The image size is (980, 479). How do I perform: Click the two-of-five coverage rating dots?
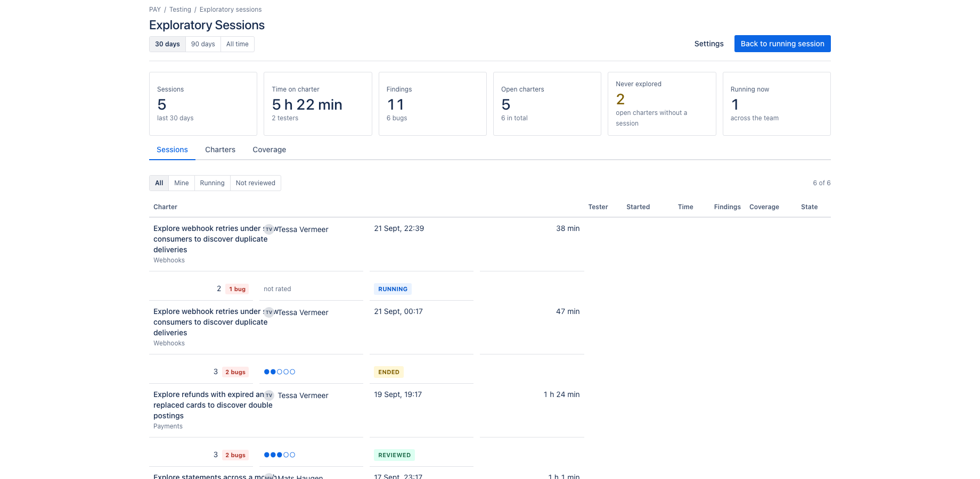(x=280, y=372)
